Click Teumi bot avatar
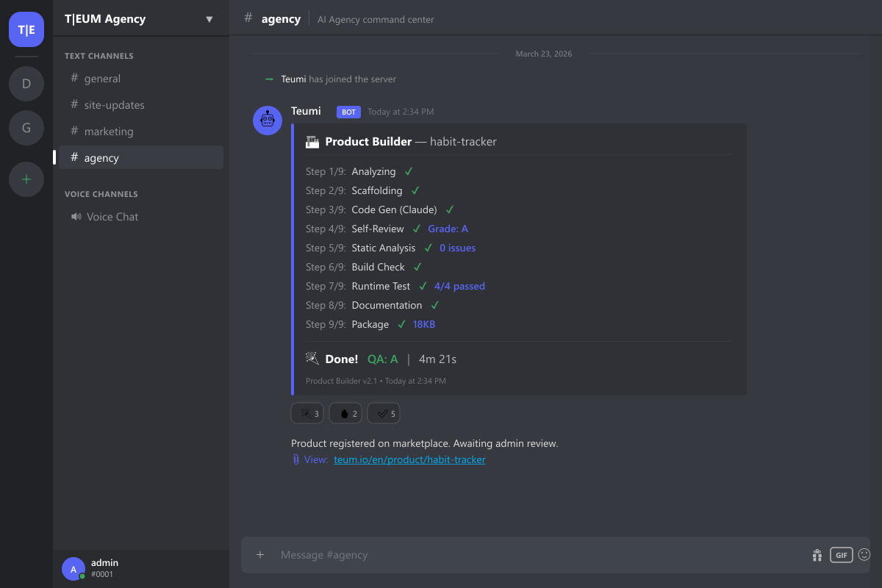Image resolution: width=882 pixels, height=588 pixels. point(268,120)
